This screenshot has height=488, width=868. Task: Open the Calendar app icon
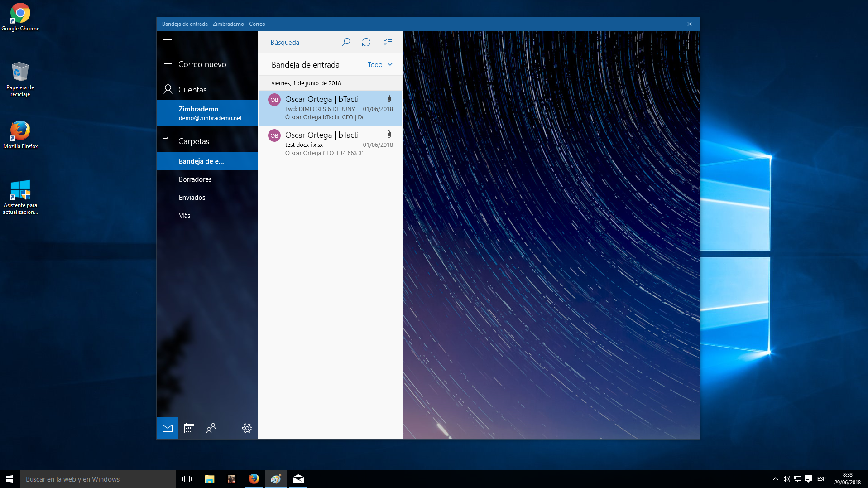[189, 428]
